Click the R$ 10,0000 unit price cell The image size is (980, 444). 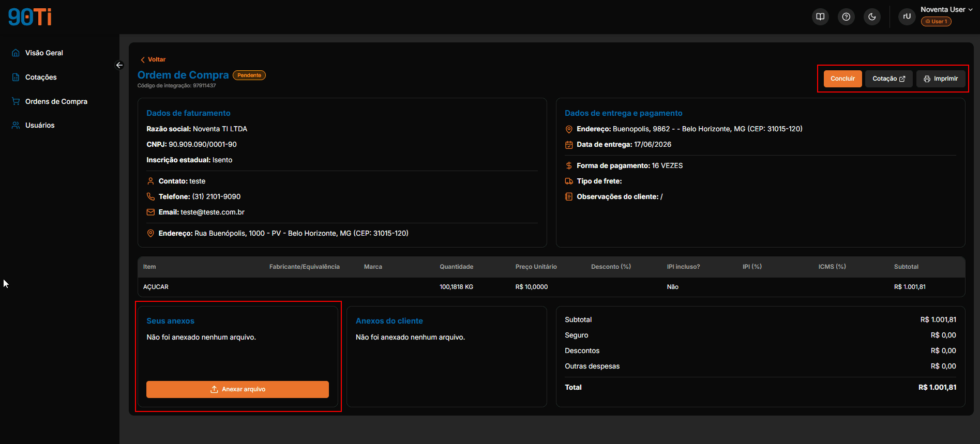point(532,287)
